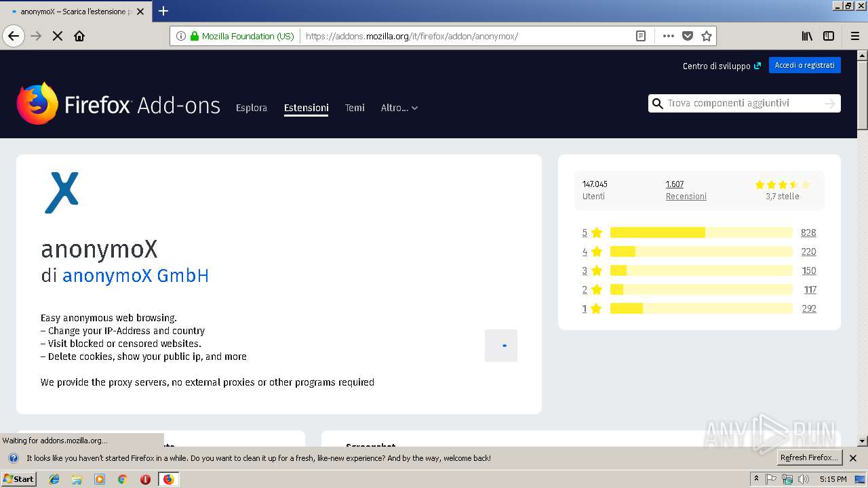This screenshot has width=868, height=488.
Task: Go to the Temi section
Action: (x=355, y=108)
